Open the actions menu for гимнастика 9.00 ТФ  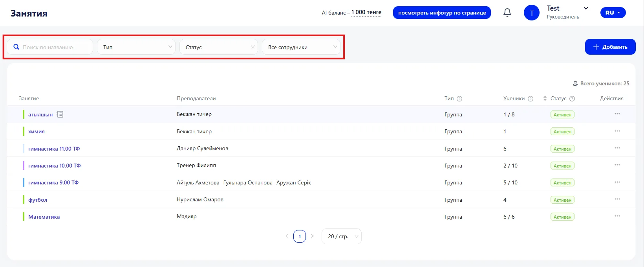(617, 182)
